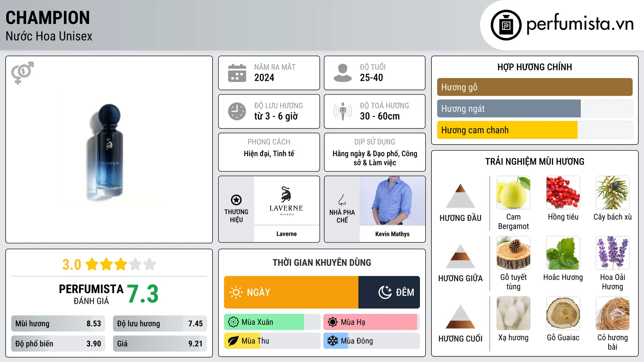Screen dimensions: 644x362
Task: Open the Cỏ hương bài note image
Action: [613, 313]
